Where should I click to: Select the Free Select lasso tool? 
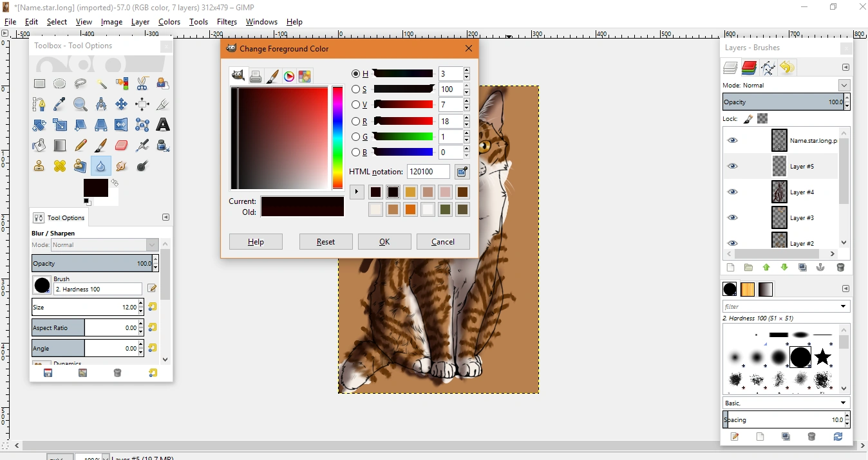80,84
